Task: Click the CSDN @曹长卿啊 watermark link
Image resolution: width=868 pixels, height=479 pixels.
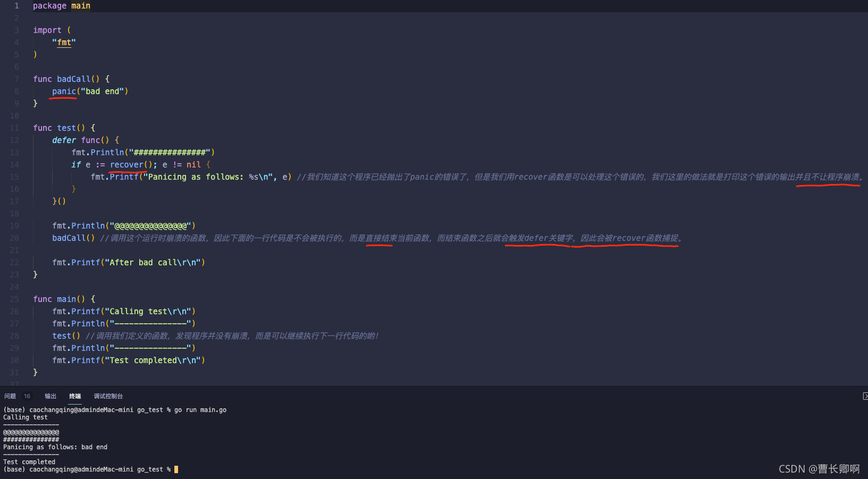Action: click(x=819, y=468)
